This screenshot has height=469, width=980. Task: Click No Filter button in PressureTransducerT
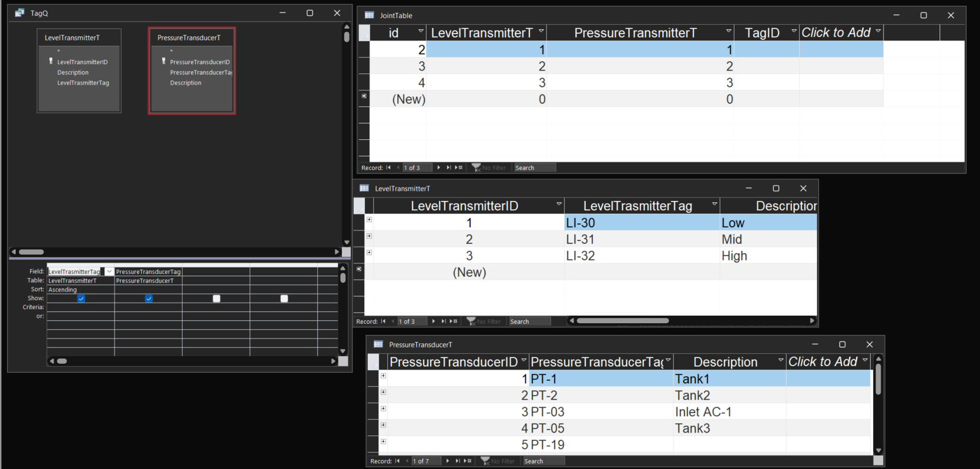pyautogui.click(x=498, y=461)
